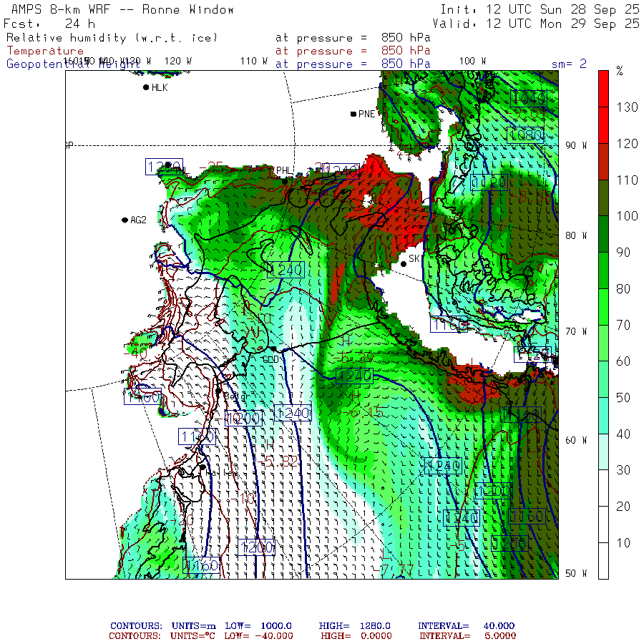This screenshot has height=644, width=644.
Task: Click the '80 W' axis label
Action: pyautogui.click(x=576, y=235)
